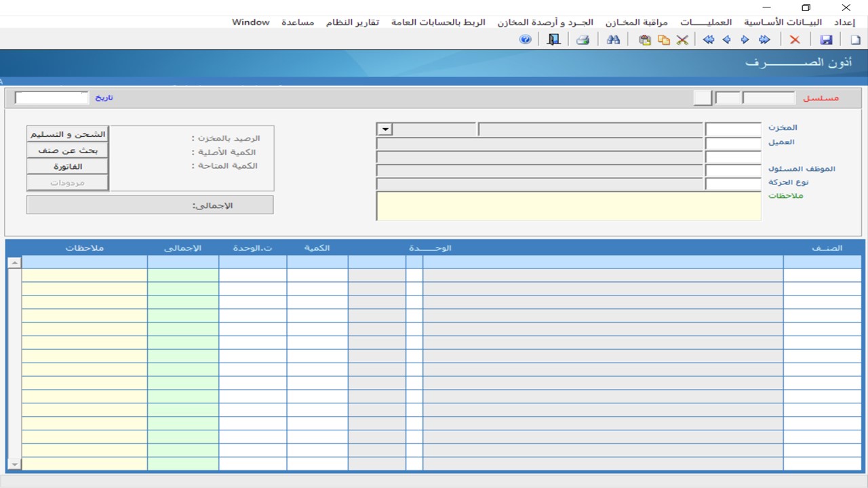Viewport: 868px width, 488px height.
Task: Click the Save floppy disk icon
Action: (826, 40)
